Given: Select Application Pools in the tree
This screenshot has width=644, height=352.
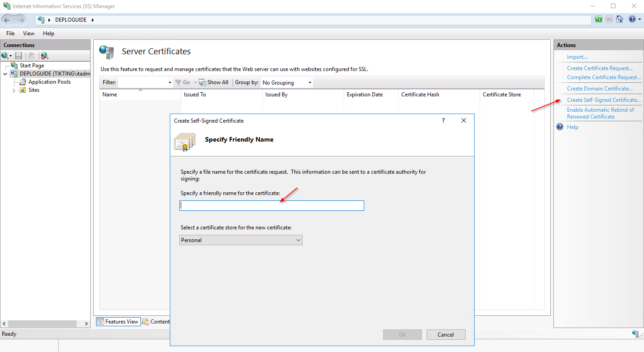Looking at the screenshot, I should [x=49, y=82].
